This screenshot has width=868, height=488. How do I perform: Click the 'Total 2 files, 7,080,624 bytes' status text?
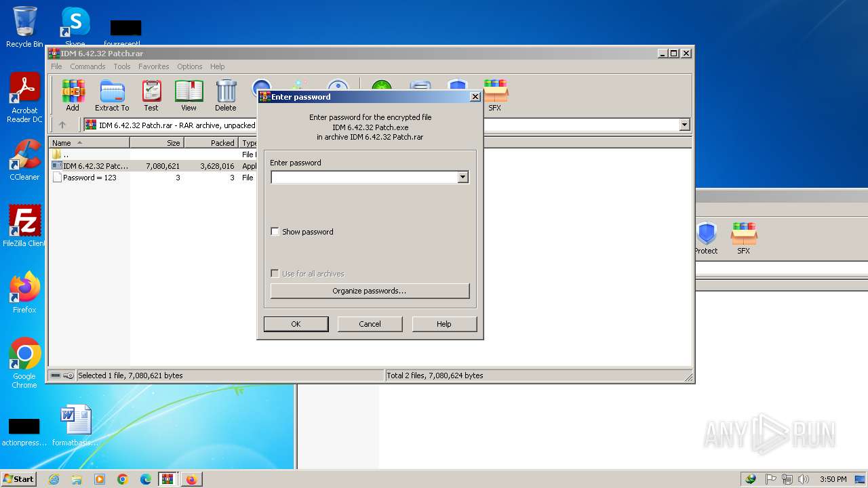click(x=435, y=375)
